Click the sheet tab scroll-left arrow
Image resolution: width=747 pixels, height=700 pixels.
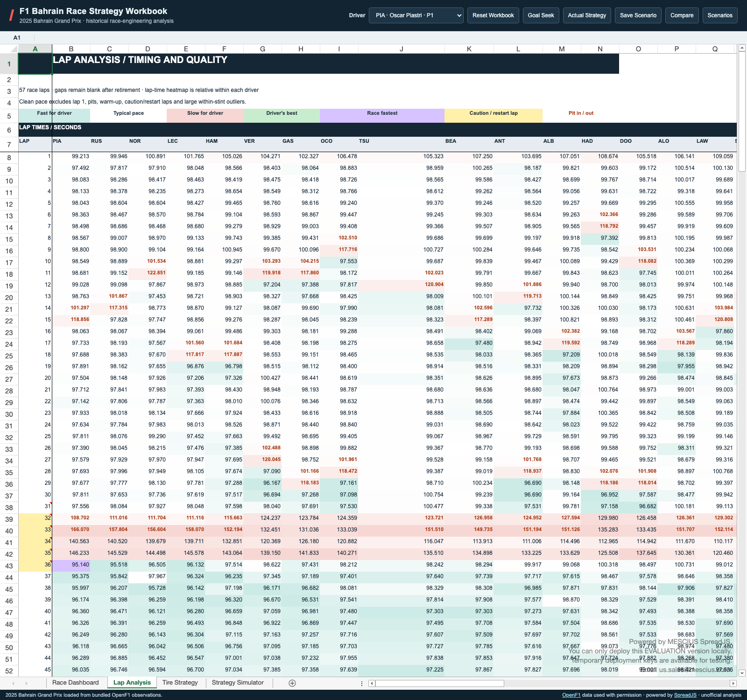click(x=13, y=683)
